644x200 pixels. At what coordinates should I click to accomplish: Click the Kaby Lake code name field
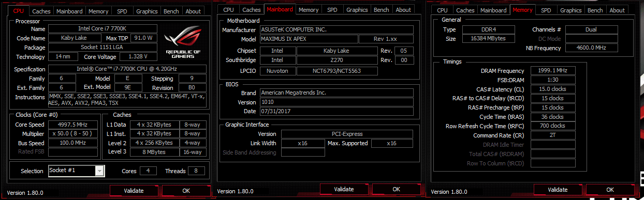point(75,38)
